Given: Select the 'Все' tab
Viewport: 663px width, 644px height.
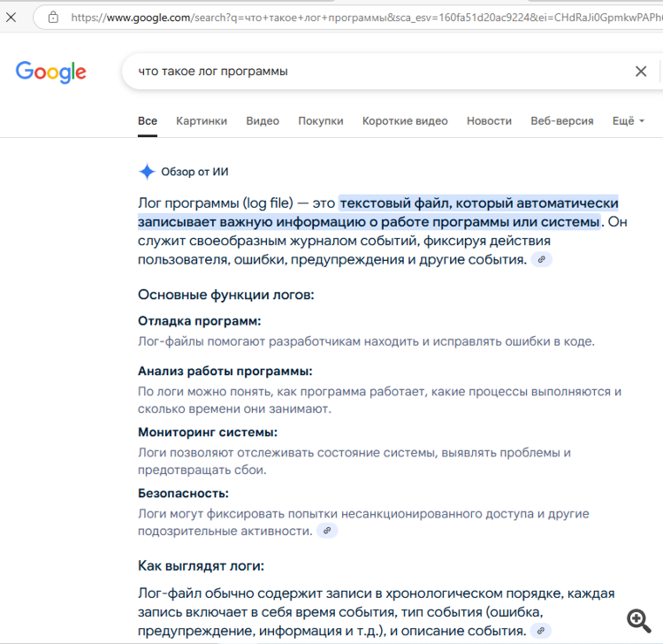Looking at the screenshot, I should point(148,121).
